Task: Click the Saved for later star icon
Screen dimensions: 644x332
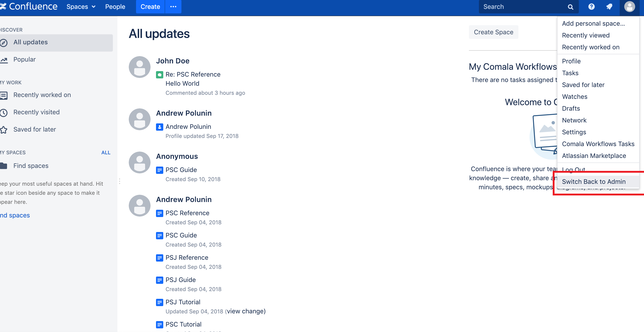Action: pos(3,130)
